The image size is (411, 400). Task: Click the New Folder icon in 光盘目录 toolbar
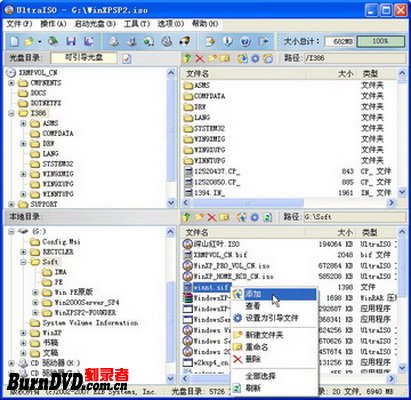coord(213,59)
